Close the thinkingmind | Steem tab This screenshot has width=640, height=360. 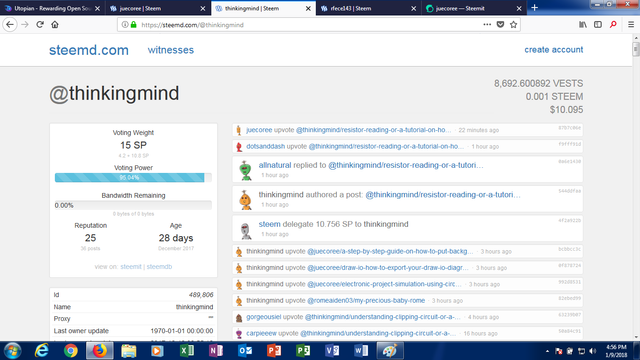tap(308, 8)
